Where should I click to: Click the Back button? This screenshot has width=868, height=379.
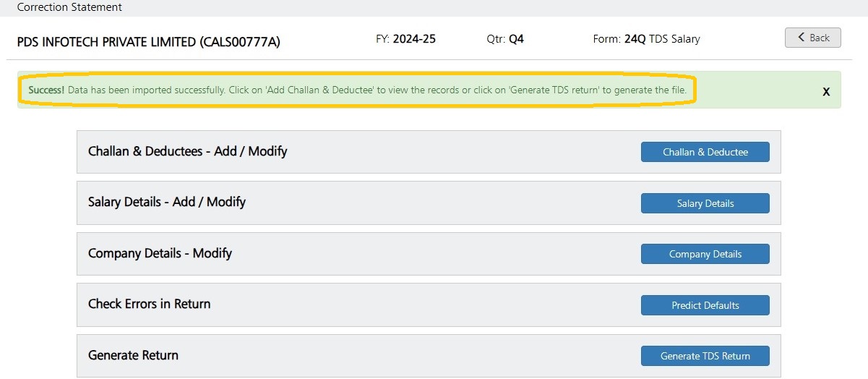tap(812, 38)
